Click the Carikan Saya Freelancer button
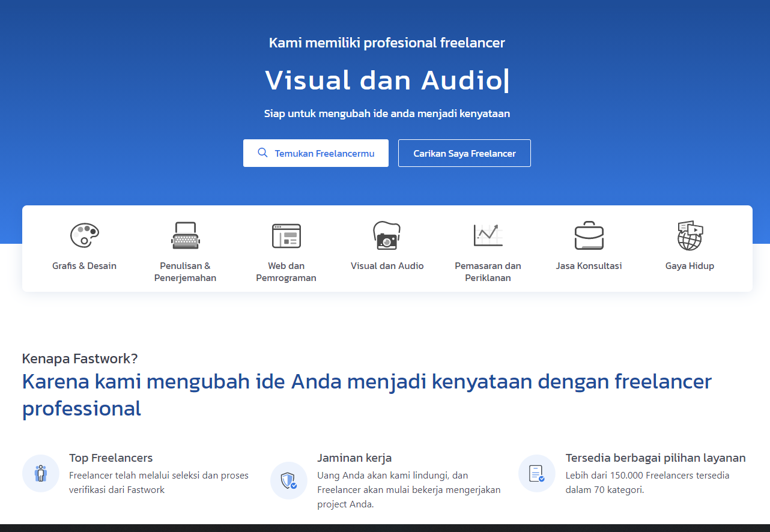Viewport: 770px width, 532px height. coord(464,153)
